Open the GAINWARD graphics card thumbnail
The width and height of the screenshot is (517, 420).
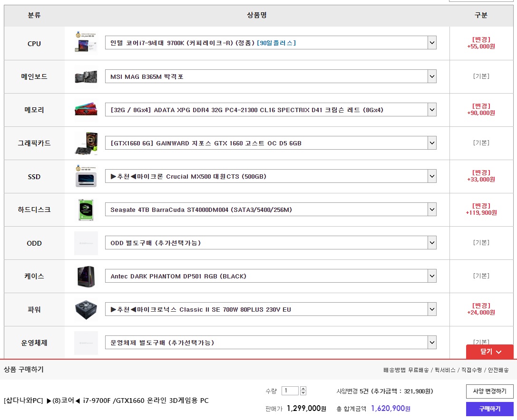click(86, 143)
